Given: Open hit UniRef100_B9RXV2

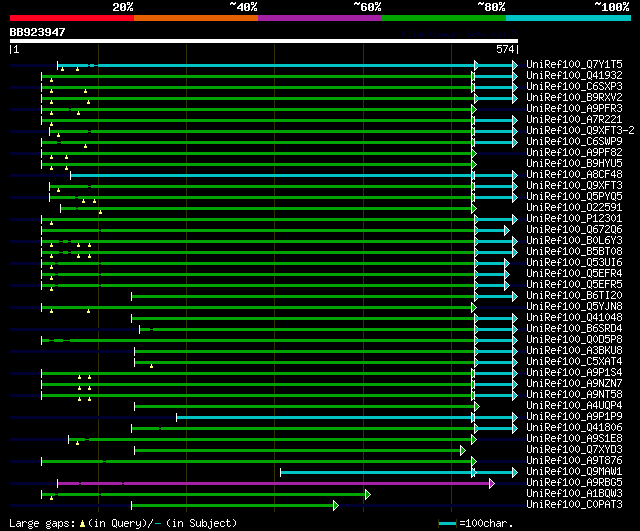Looking at the screenshot, I should (x=574, y=98).
